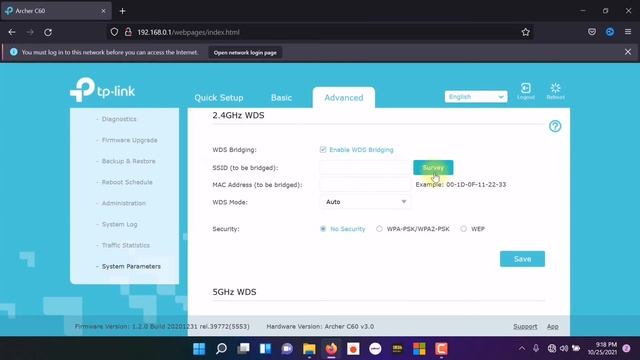Open the Advanced tab

click(x=344, y=98)
